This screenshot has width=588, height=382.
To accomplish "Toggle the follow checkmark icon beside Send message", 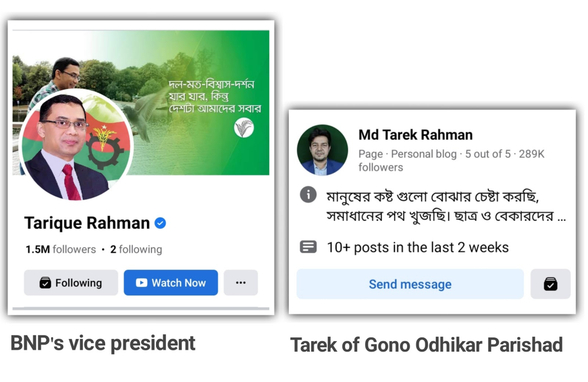I will tap(551, 284).
